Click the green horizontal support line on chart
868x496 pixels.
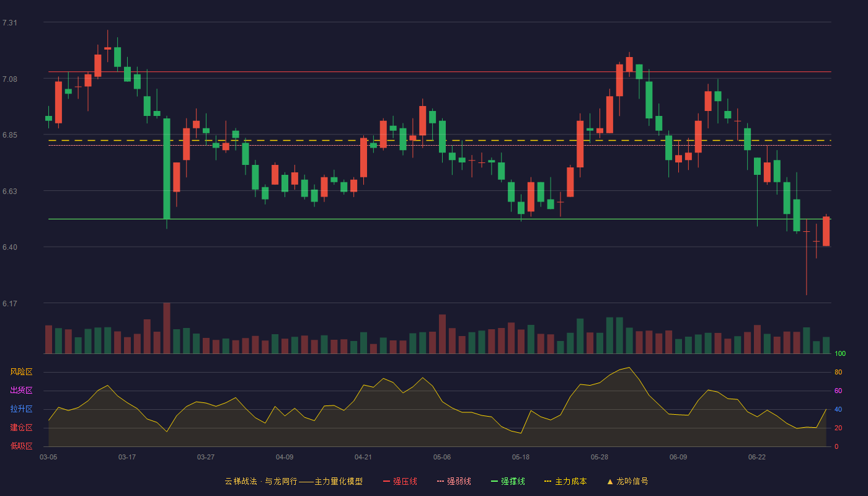tap(440, 219)
